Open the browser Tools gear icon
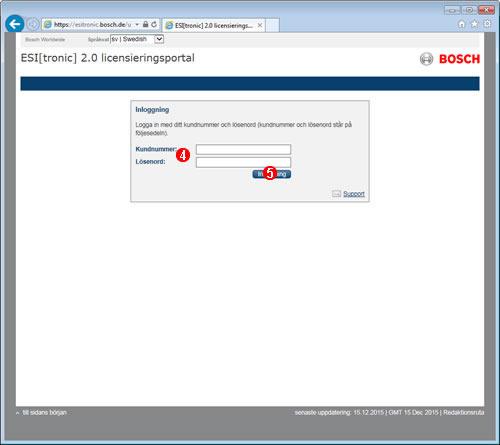Screen dimensions: 500x445 click(487, 24)
